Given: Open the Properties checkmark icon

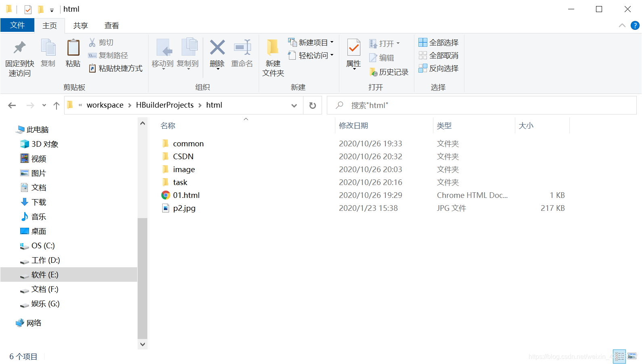Looking at the screenshot, I should (x=353, y=48).
